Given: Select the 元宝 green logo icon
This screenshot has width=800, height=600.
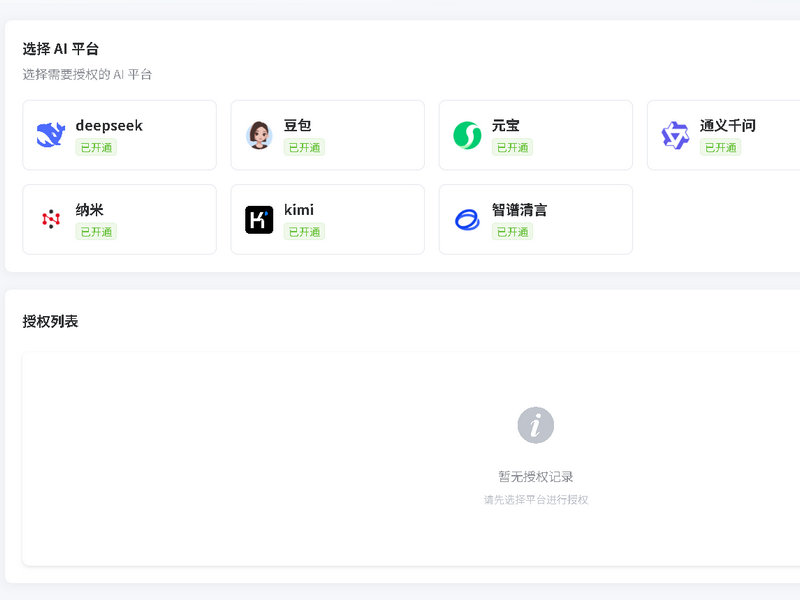Looking at the screenshot, I should pos(466,132).
